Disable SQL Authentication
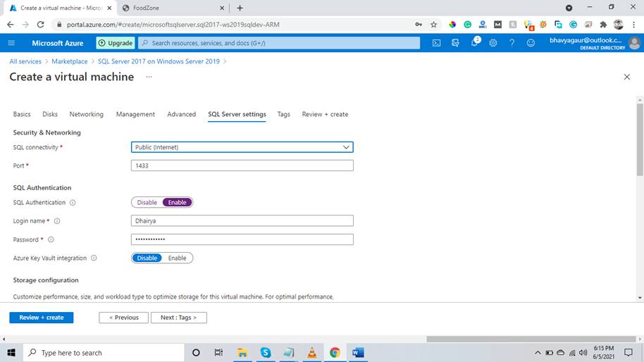 pos(147,202)
